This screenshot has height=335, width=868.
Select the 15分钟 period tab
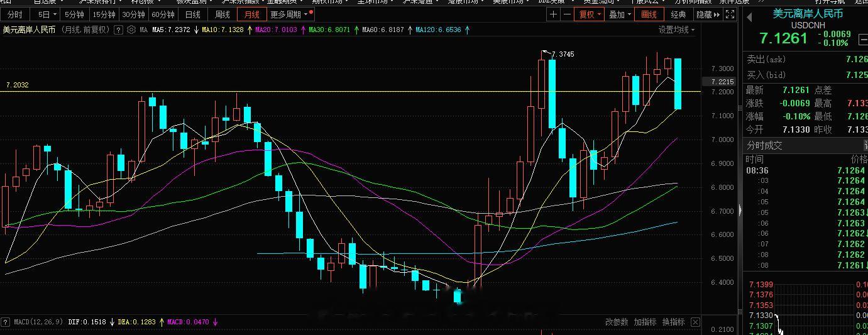pos(104,14)
